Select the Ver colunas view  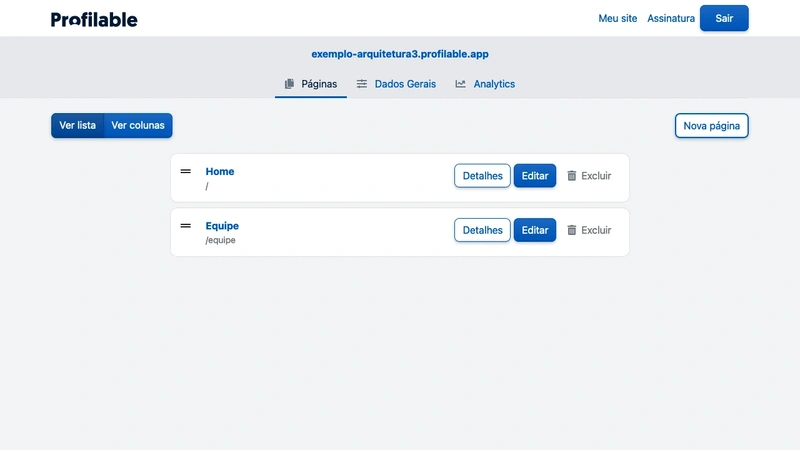[x=138, y=126]
